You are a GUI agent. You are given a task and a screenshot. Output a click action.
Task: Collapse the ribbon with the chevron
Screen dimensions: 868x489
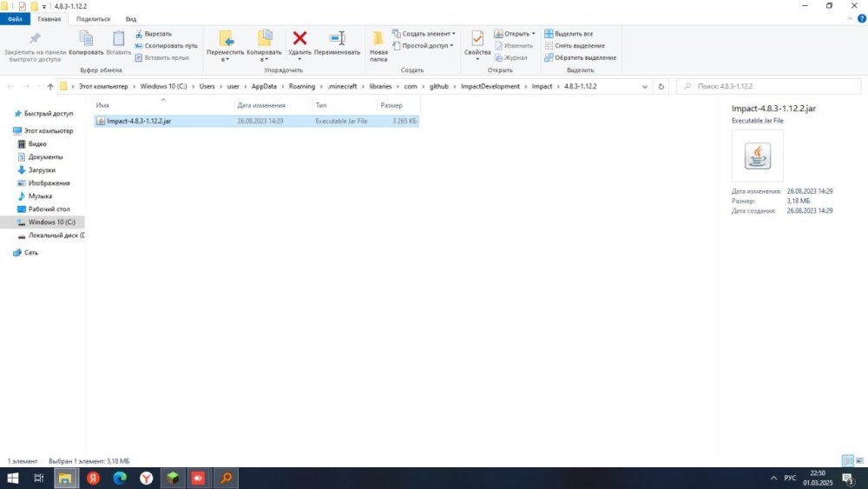click(851, 19)
